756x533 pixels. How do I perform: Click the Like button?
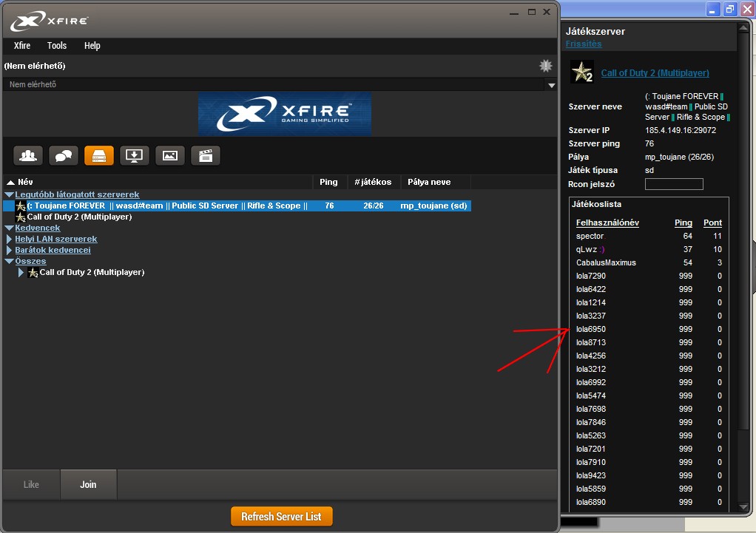31,485
